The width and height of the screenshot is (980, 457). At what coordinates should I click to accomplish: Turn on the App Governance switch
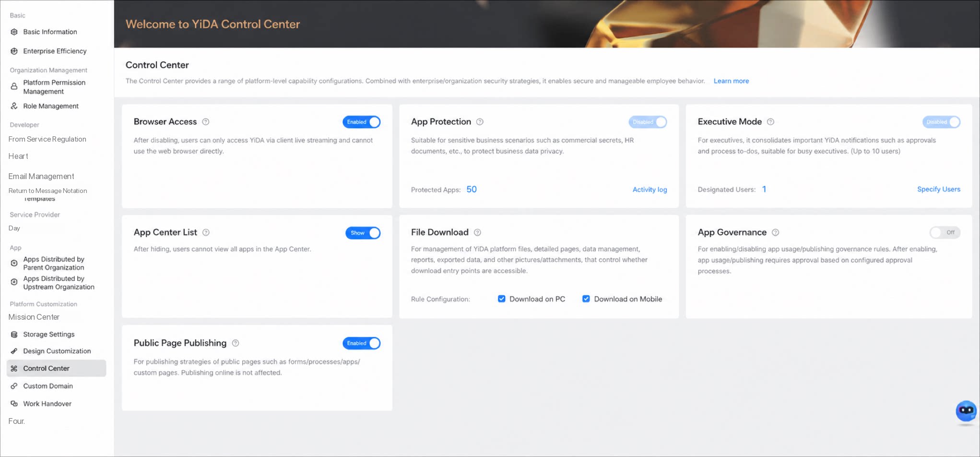[945, 232]
